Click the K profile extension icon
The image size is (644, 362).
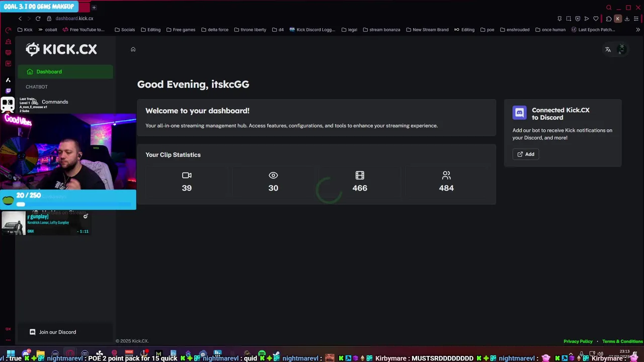(x=618, y=19)
